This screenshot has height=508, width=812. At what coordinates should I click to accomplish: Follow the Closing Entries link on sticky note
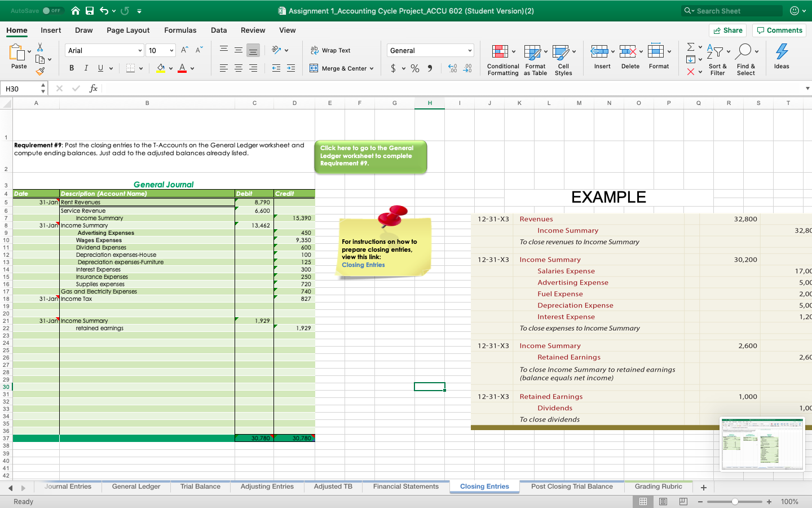click(x=363, y=265)
